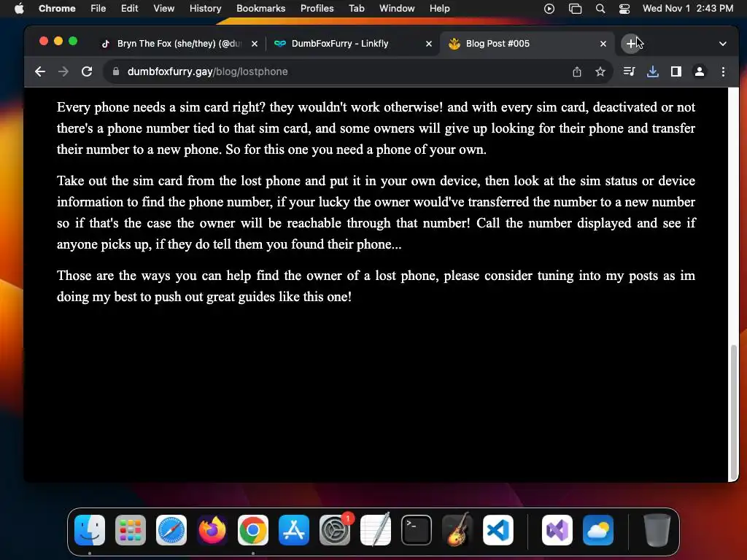Open Control Center
The width and height of the screenshot is (747, 560).
pyautogui.click(x=624, y=9)
